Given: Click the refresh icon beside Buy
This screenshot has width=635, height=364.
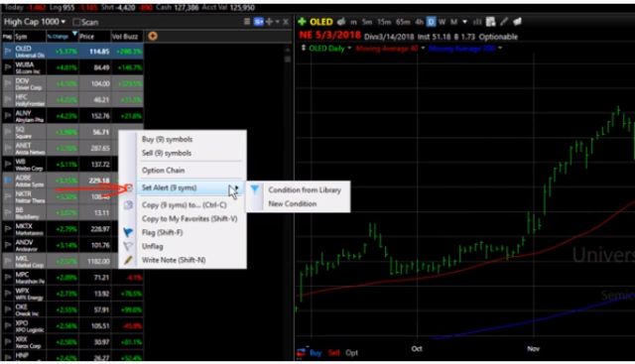Looking at the screenshot, I should 301,352.
